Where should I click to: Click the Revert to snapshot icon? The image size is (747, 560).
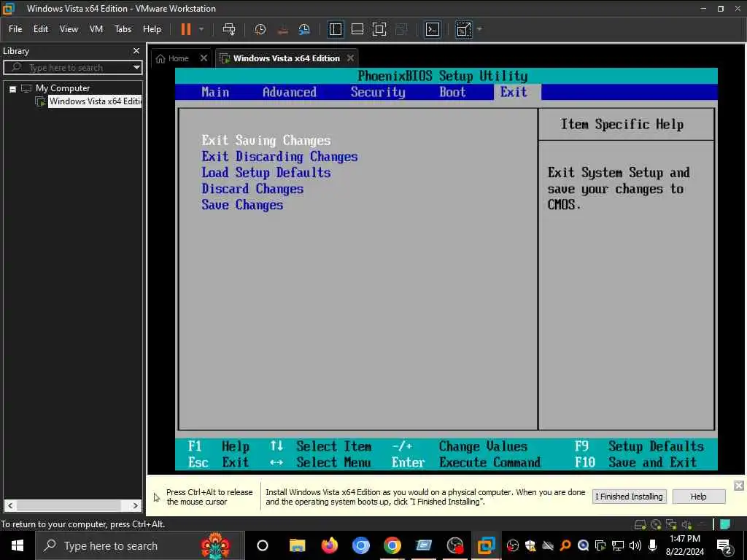click(282, 29)
